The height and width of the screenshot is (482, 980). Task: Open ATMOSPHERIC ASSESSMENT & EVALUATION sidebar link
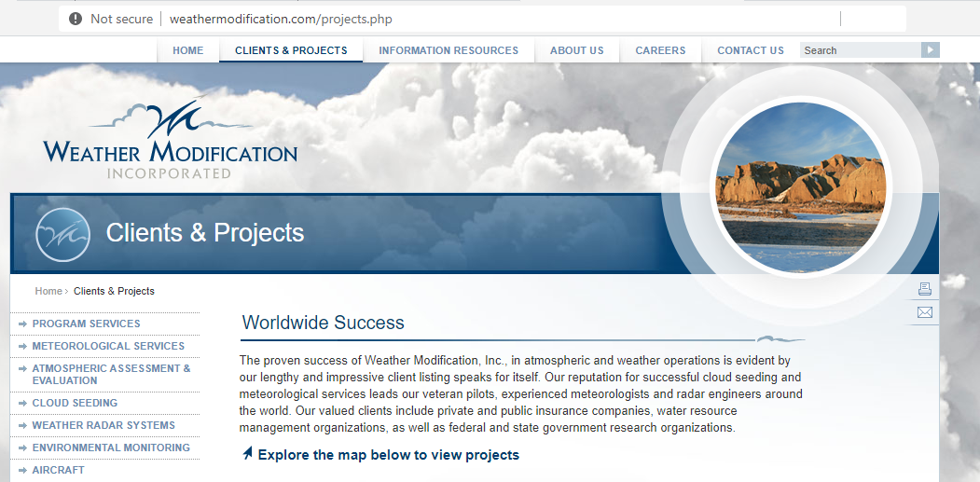click(111, 375)
